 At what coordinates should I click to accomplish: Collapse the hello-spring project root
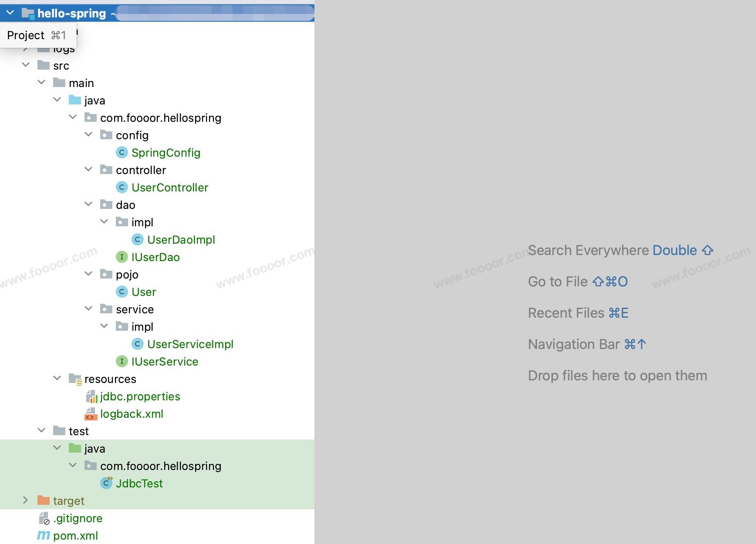[x=10, y=13]
